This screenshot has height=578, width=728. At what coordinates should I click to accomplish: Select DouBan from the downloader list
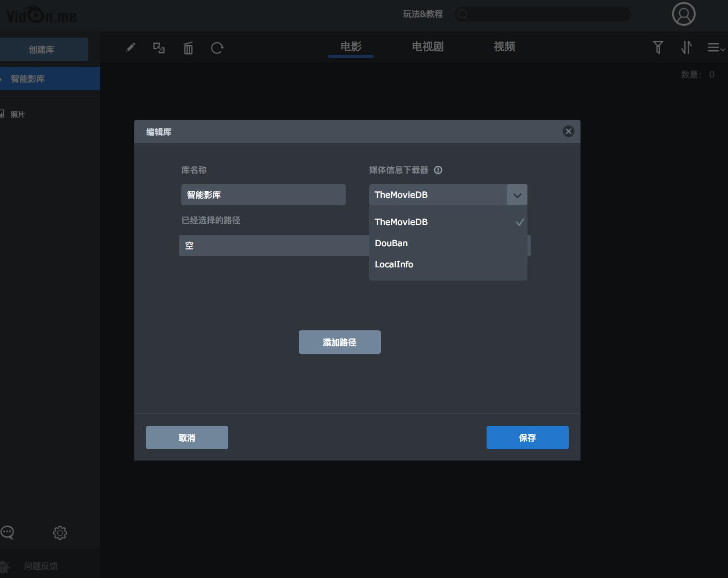(x=391, y=243)
